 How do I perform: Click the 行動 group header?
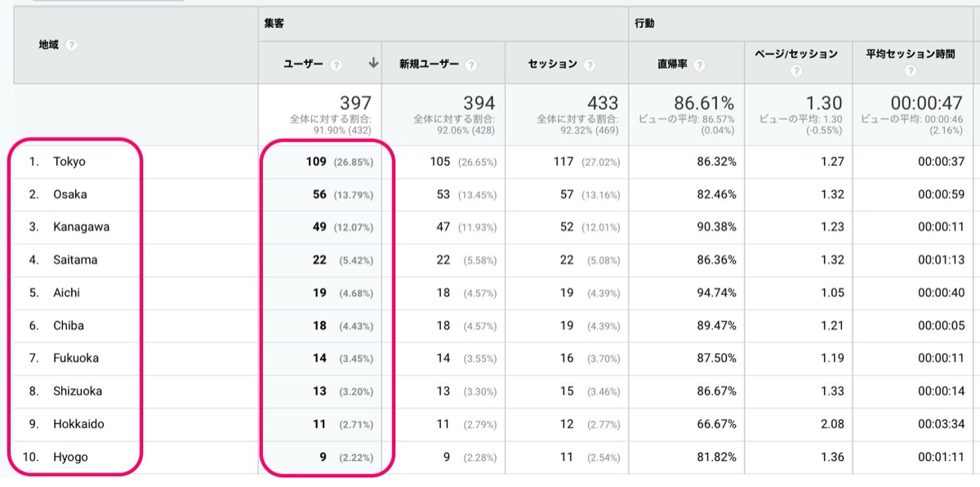[x=645, y=25]
